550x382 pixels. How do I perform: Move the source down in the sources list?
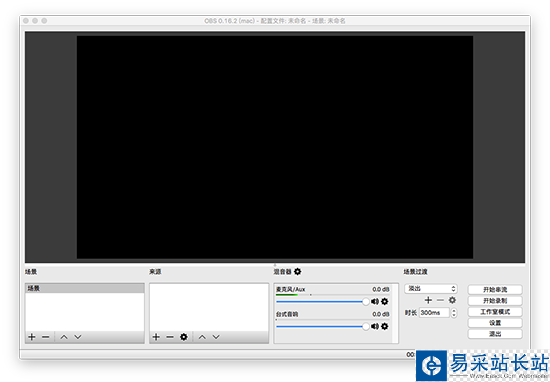[x=216, y=337]
